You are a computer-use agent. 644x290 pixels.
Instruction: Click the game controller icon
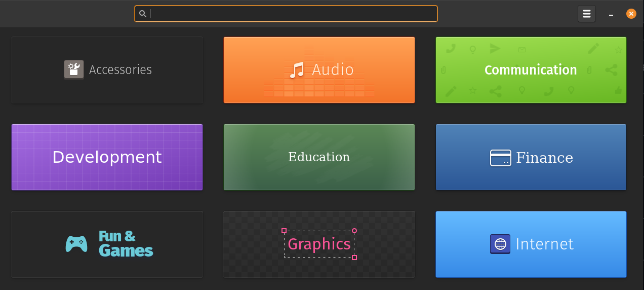[x=76, y=244]
